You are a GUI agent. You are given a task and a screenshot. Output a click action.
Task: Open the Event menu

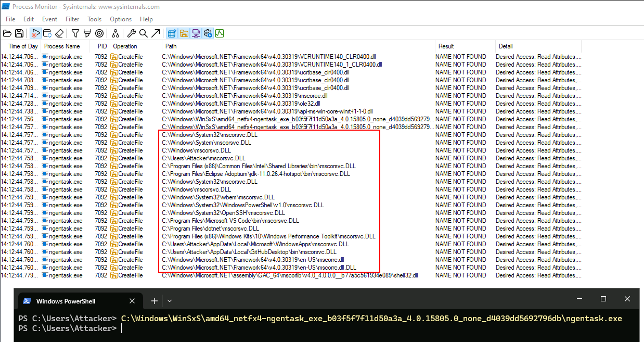(x=50, y=19)
